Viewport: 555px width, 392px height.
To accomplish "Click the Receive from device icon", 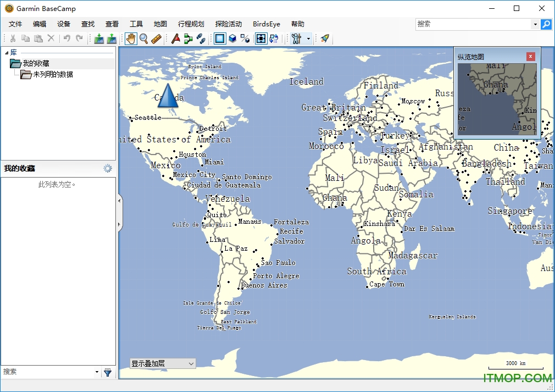I will pyautogui.click(x=112, y=38).
